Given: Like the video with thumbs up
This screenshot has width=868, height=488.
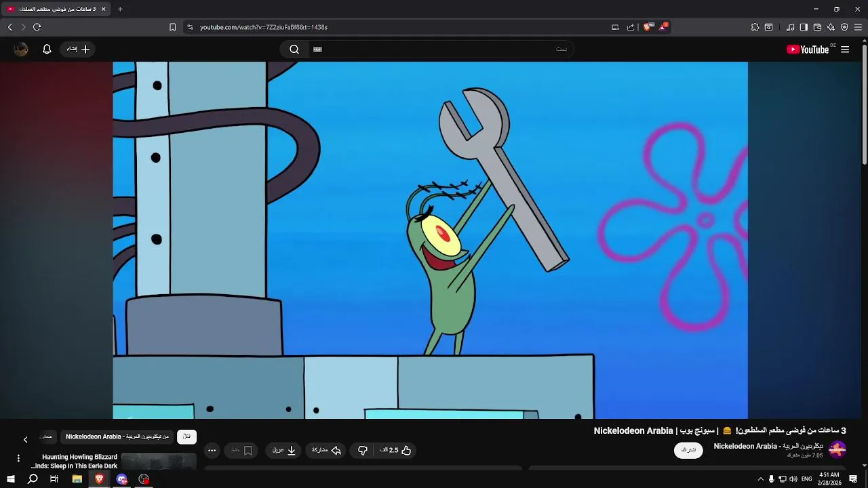Looking at the screenshot, I should [x=395, y=450].
